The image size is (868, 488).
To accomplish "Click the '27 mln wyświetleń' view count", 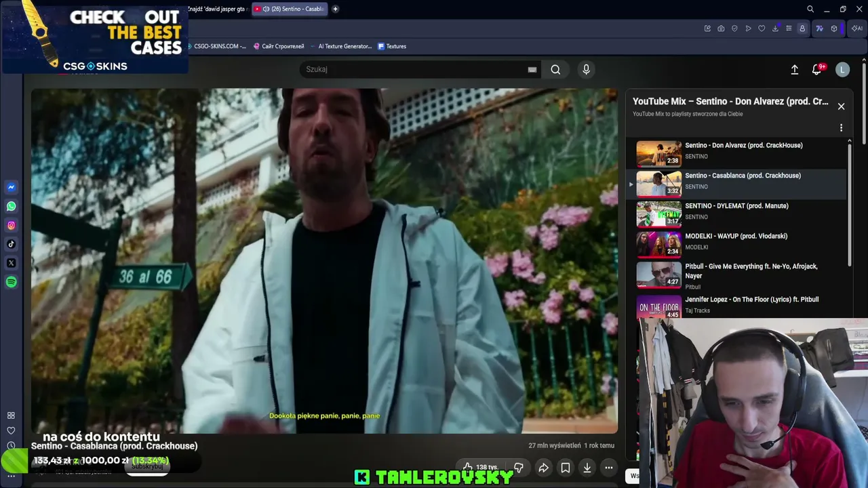I will coord(555,445).
